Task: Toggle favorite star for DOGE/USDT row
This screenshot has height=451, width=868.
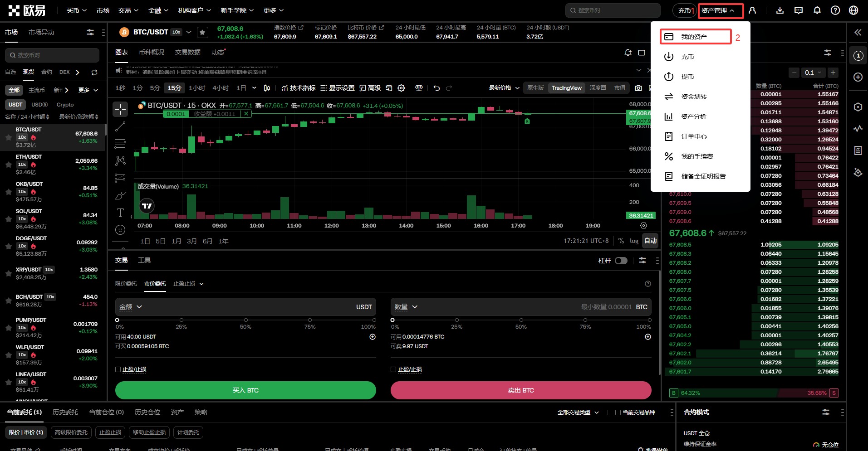Action: tap(9, 246)
